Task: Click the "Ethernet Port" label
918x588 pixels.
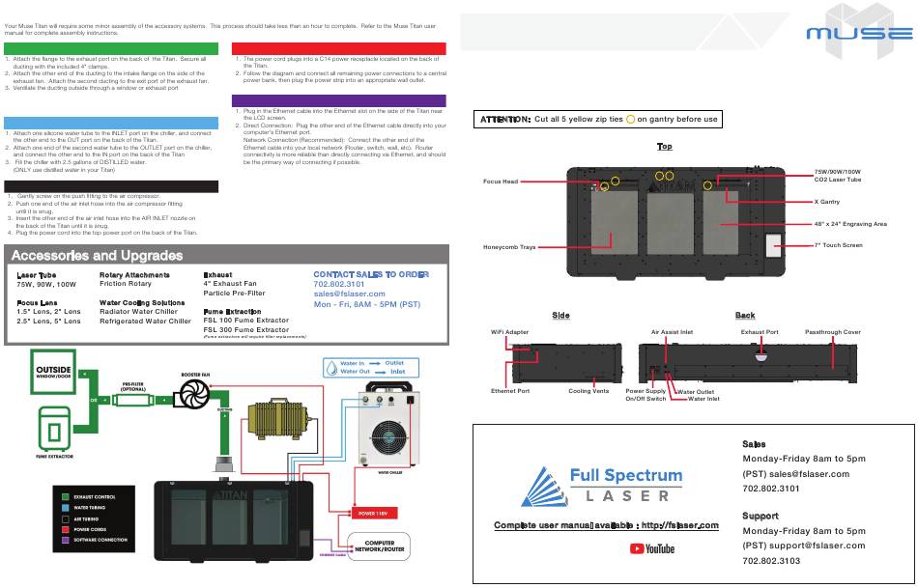Action: tap(510, 391)
